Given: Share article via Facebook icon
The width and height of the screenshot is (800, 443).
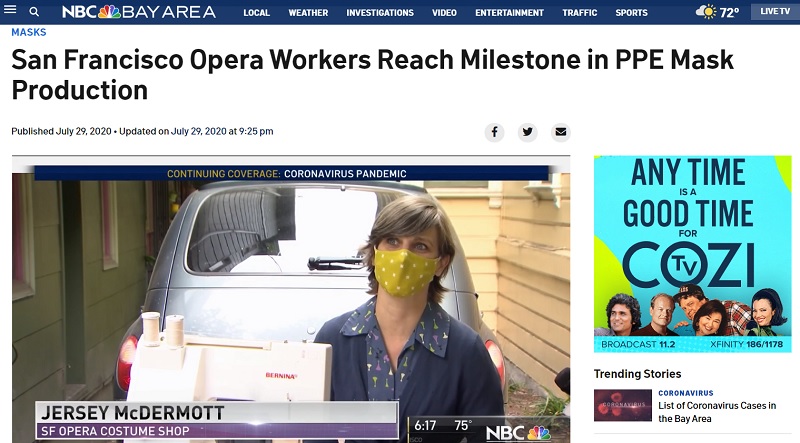Looking at the screenshot, I should click(x=494, y=132).
